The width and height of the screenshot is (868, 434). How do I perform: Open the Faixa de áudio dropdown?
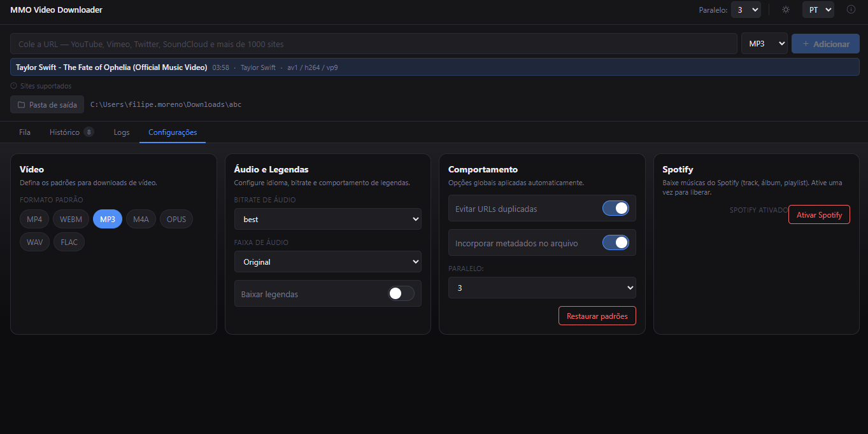click(328, 262)
